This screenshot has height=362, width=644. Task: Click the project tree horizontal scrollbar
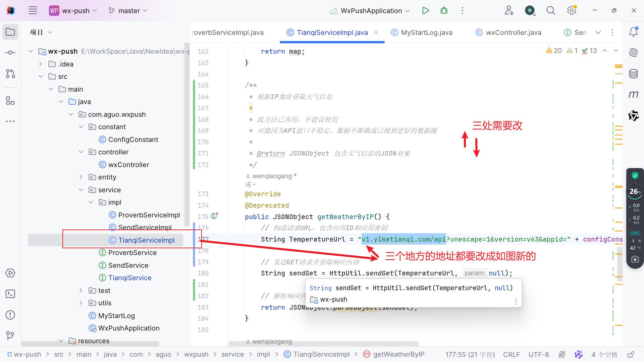tap(90, 344)
